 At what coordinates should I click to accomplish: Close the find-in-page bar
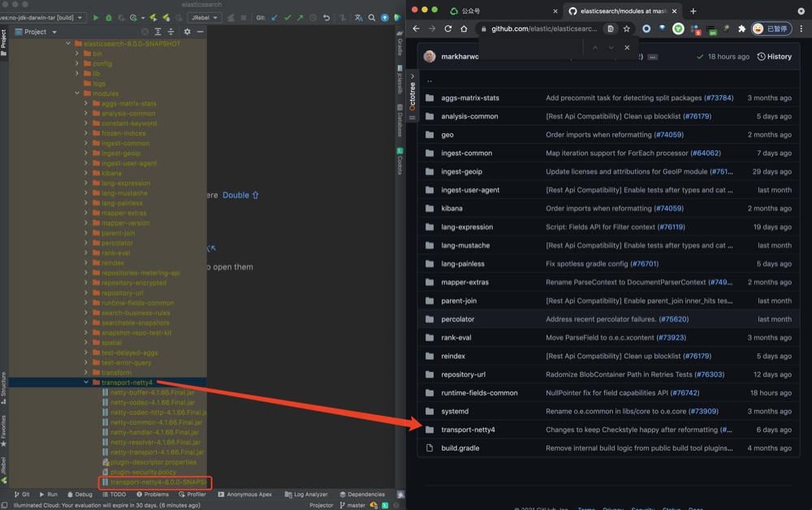pos(627,48)
